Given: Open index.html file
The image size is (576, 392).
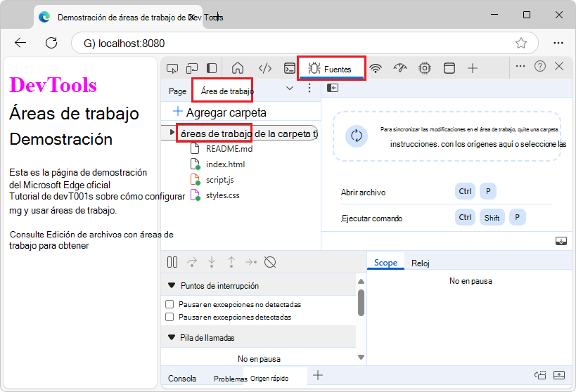Looking at the screenshot, I should coord(217,164).
